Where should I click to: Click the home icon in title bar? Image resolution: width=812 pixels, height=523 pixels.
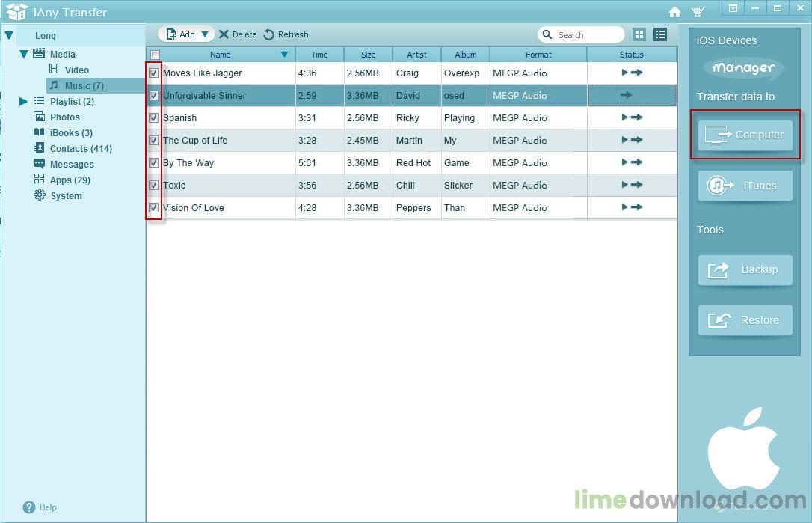pos(674,12)
